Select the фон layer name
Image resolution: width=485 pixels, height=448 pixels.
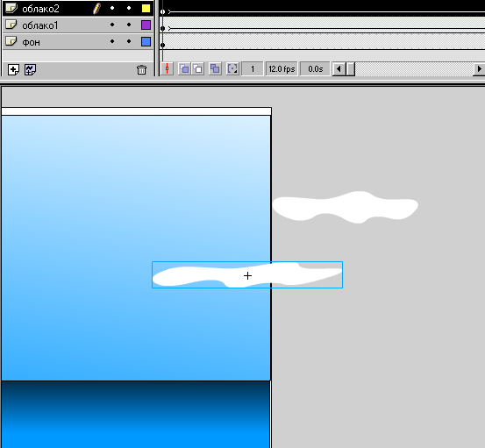pos(31,42)
